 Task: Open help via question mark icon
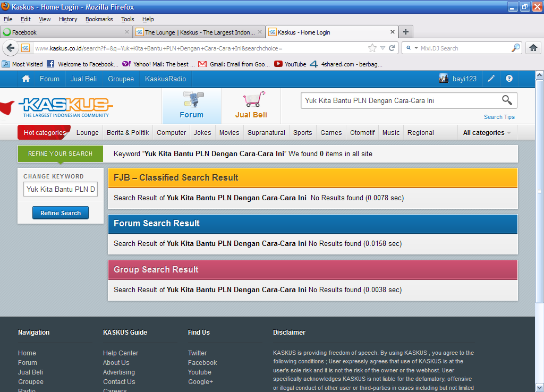[509, 79]
